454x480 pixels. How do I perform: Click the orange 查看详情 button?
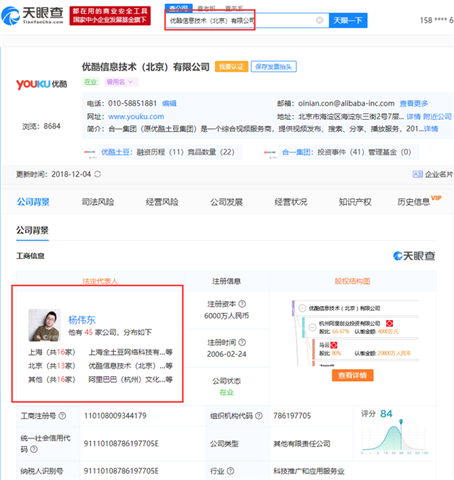coord(353,375)
